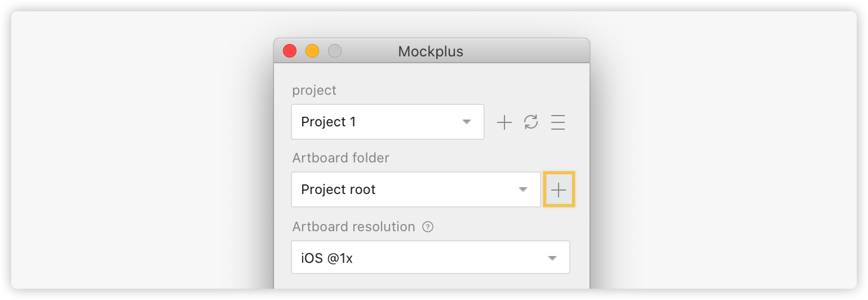This screenshot has width=868, height=300.
Task: Click the "Artboard folder" label
Action: pos(340,158)
